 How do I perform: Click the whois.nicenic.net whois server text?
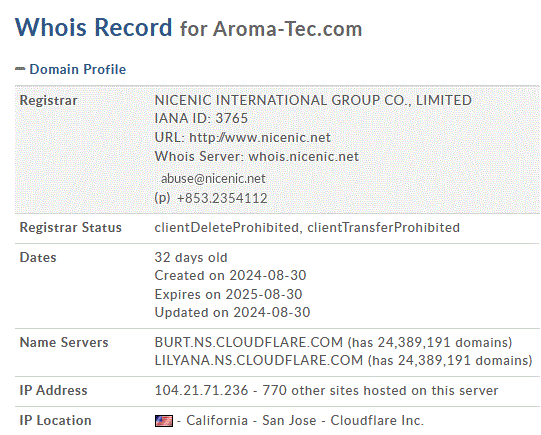[304, 157]
